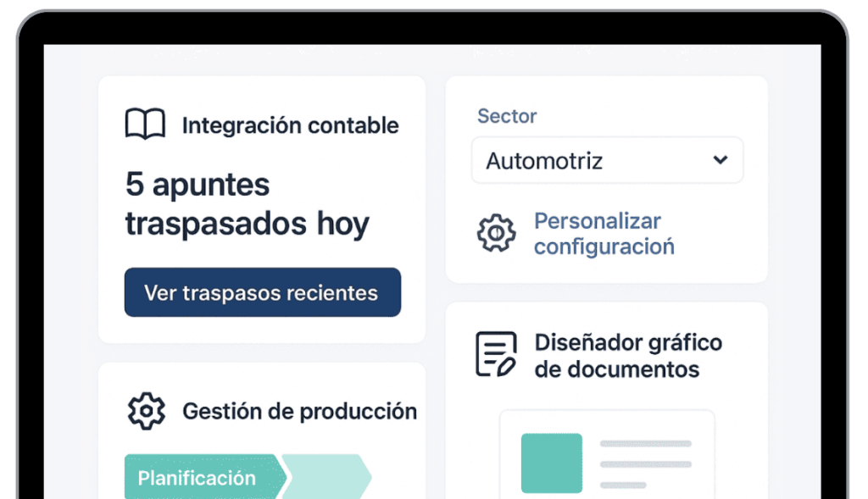The image size is (868, 499).
Task: Click the Integración contable heading
Action: click(290, 125)
